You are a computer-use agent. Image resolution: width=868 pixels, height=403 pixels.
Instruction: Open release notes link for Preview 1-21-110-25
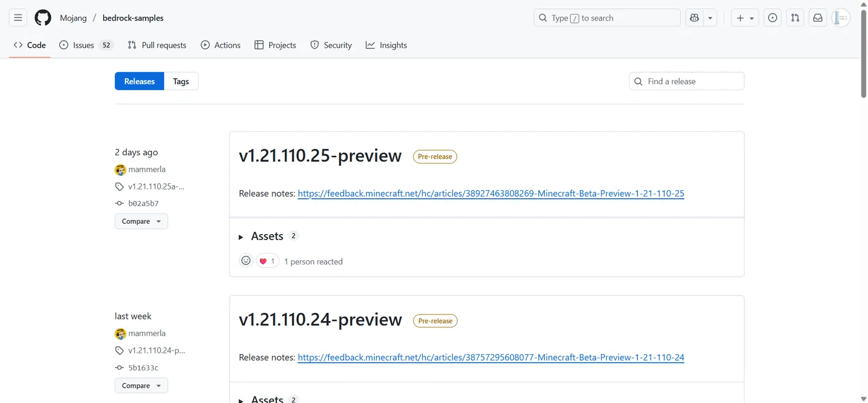click(491, 193)
